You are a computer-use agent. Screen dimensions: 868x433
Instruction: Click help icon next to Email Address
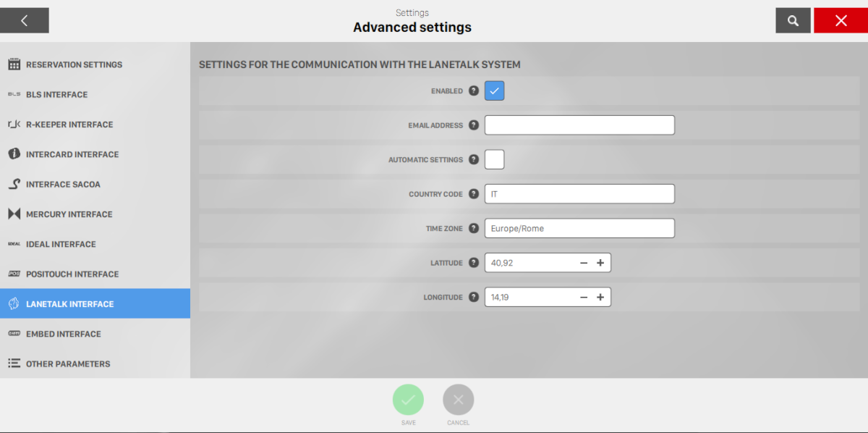click(x=474, y=125)
